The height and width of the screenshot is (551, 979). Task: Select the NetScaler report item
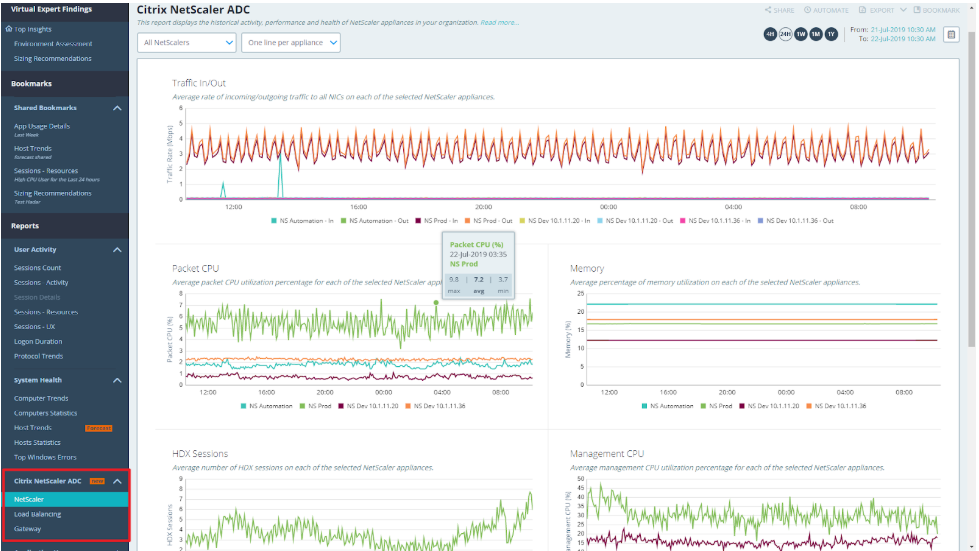[66, 499]
